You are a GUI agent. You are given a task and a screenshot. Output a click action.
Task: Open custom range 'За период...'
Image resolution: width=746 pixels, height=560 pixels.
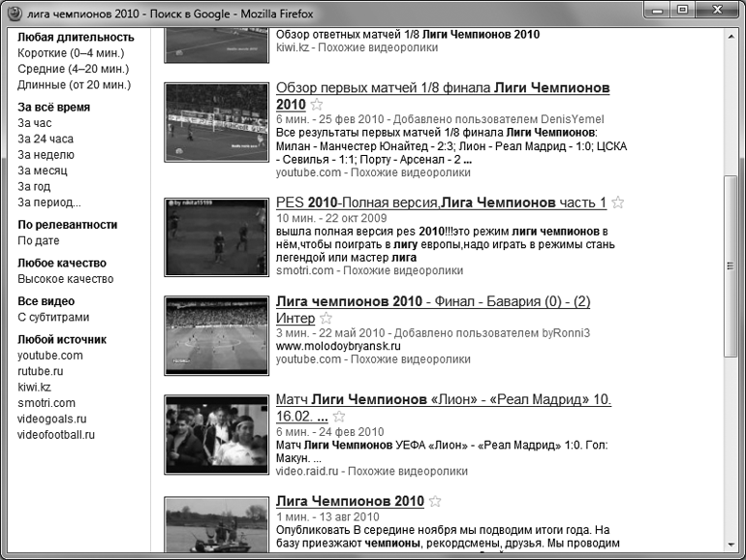tap(49, 202)
